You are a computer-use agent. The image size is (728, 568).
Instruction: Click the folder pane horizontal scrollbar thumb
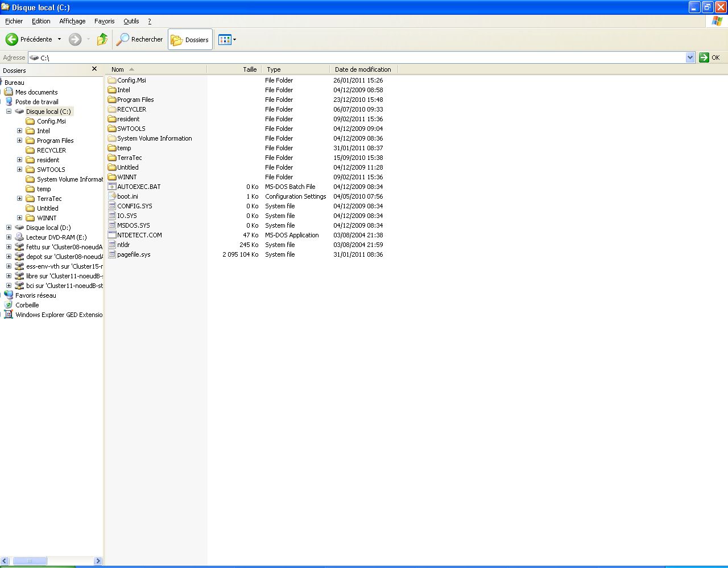pyautogui.click(x=30, y=561)
